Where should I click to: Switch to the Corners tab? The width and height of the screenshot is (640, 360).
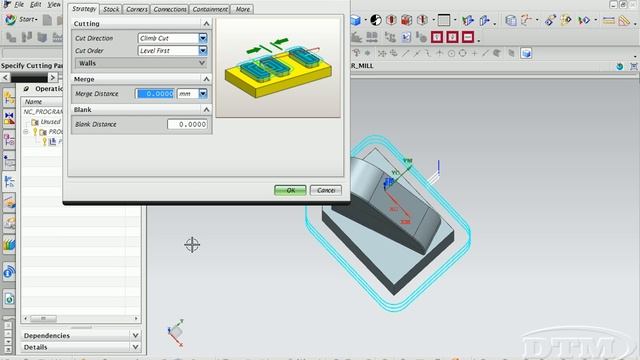click(136, 9)
